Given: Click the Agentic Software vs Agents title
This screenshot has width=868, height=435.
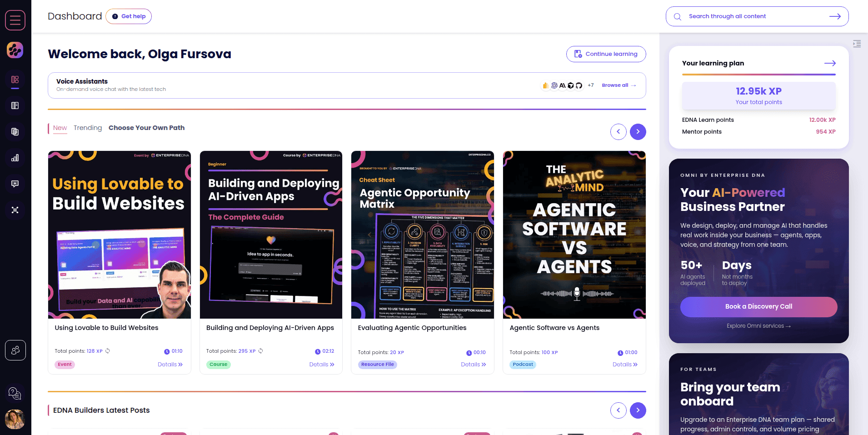Looking at the screenshot, I should (x=554, y=328).
